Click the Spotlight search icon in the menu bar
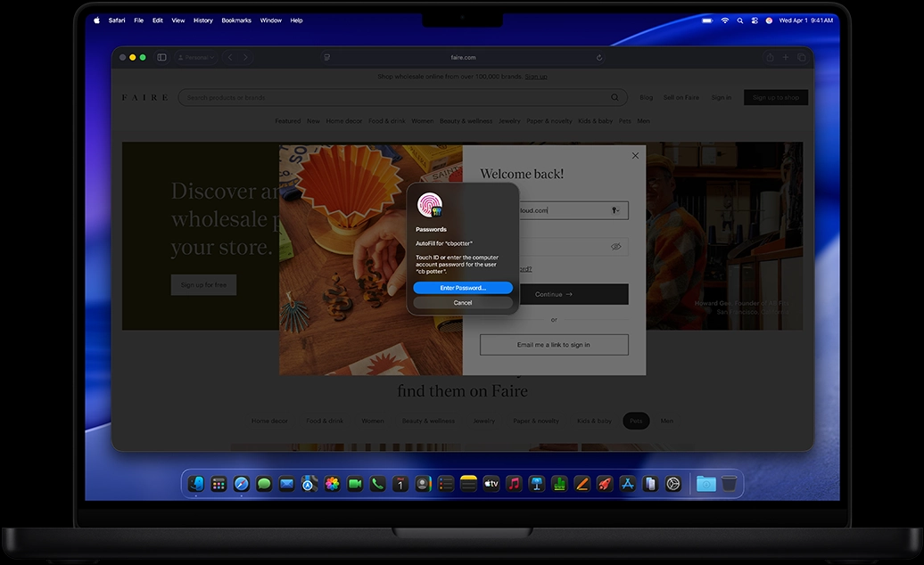 pyautogui.click(x=739, y=20)
